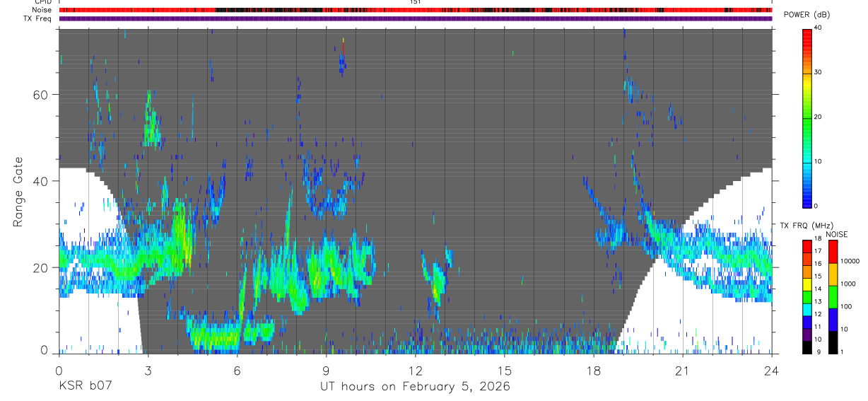Click the "Range Gate" axis title
The width and height of the screenshot is (868, 401).
19,192
